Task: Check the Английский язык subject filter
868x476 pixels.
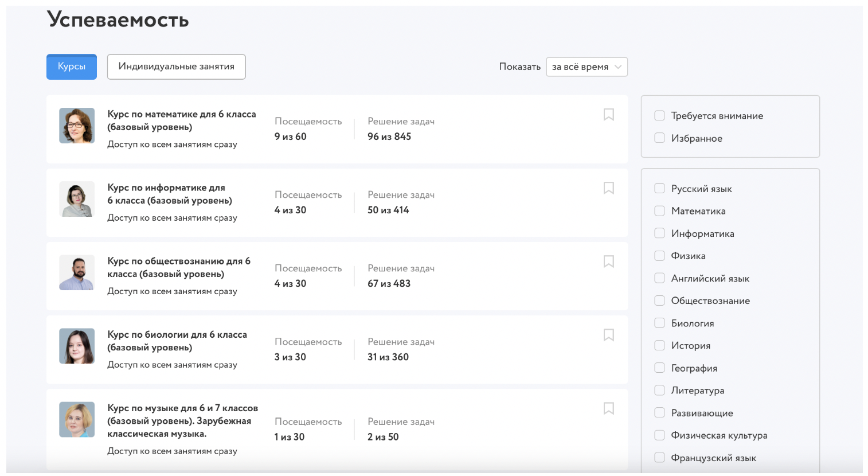Action: [660, 278]
